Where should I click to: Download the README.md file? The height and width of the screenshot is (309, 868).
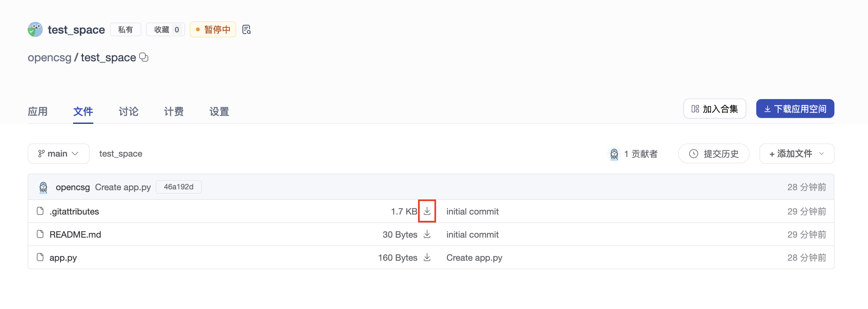(x=427, y=234)
